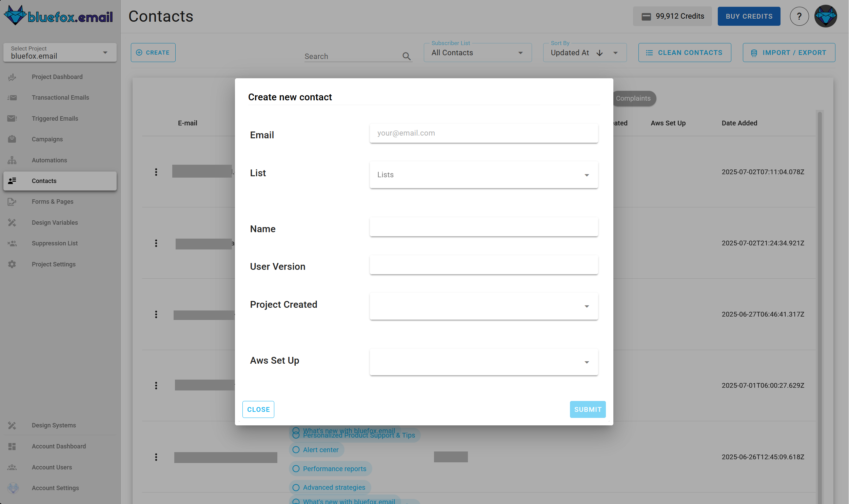Image resolution: width=849 pixels, height=504 pixels.
Task: Click the credit card icon beside credits
Action: click(x=646, y=17)
